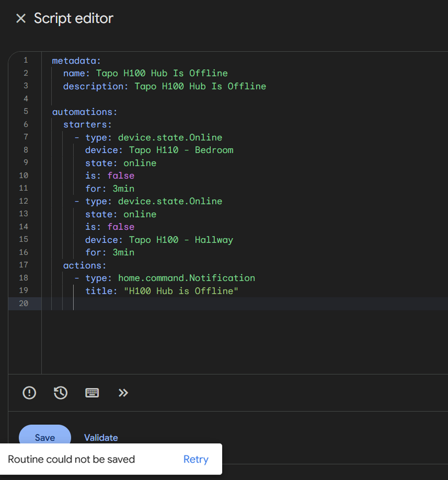Click the 'name: Tapo H100 Hub Is Offline' line
Screen dimensions: 448x480
click(x=145, y=73)
